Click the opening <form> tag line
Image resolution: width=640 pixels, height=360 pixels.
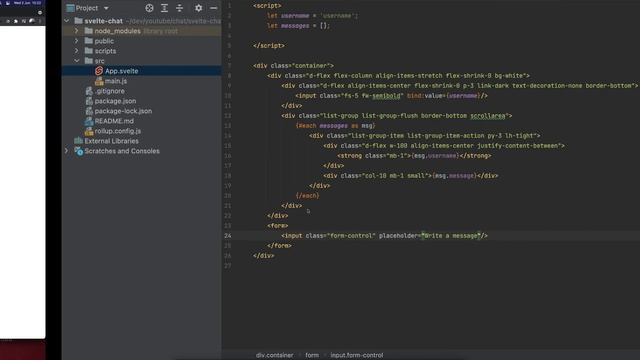point(278,226)
